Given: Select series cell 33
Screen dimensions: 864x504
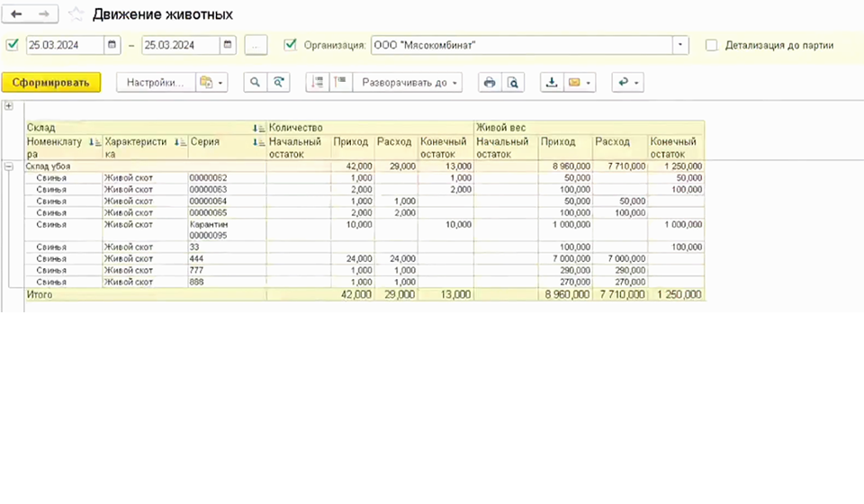Looking at the screenshot, I should (x=227, y=247).
